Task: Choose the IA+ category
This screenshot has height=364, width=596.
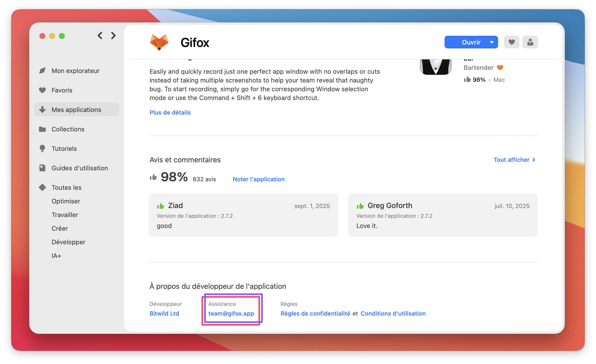Action: 56,256
